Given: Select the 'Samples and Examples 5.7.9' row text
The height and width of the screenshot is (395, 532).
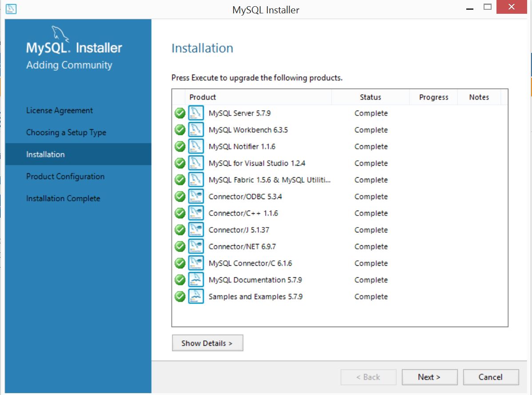Looking at the screenshot, I should [255, 296].
